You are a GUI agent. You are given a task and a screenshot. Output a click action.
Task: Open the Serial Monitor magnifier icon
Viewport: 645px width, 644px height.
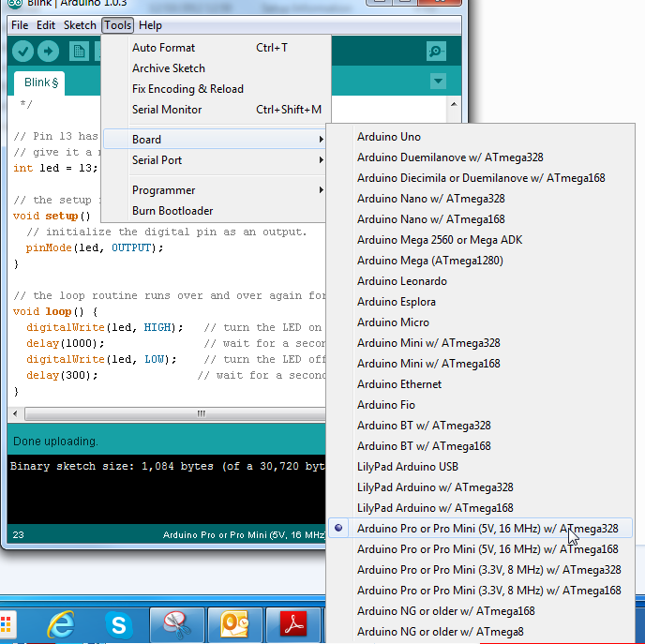pos(436,52)
